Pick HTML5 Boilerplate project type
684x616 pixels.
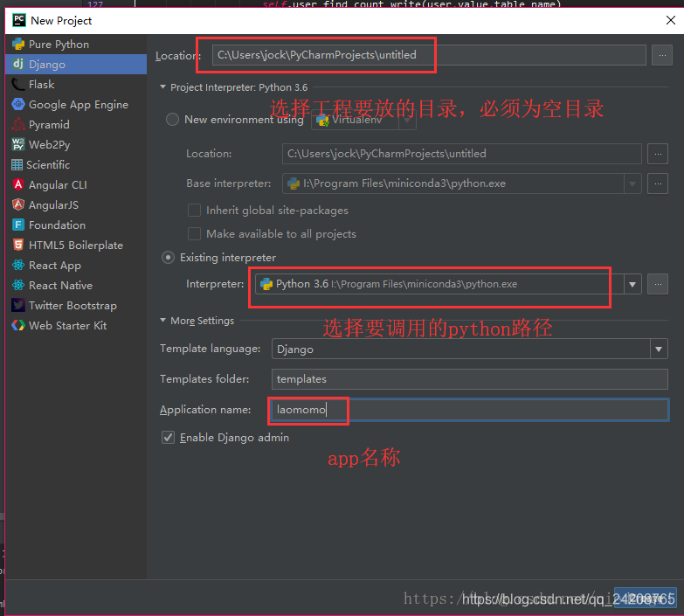(76, 245)
